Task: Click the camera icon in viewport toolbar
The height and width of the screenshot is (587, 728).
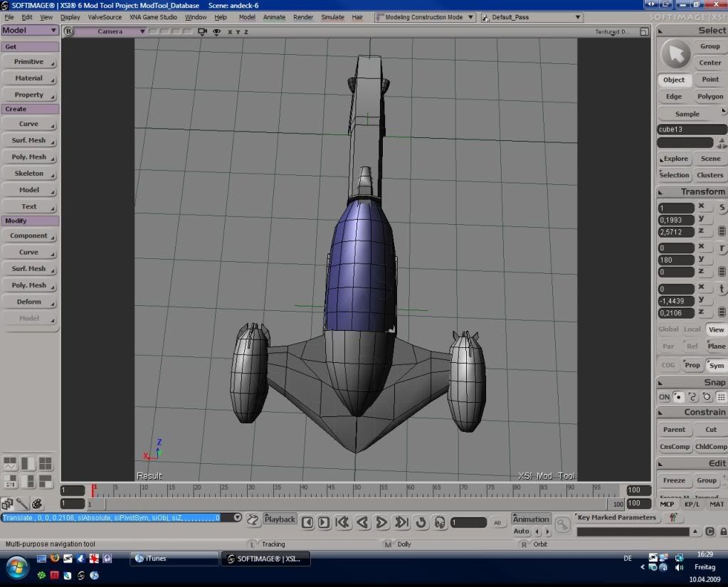Action: [202, 31]
